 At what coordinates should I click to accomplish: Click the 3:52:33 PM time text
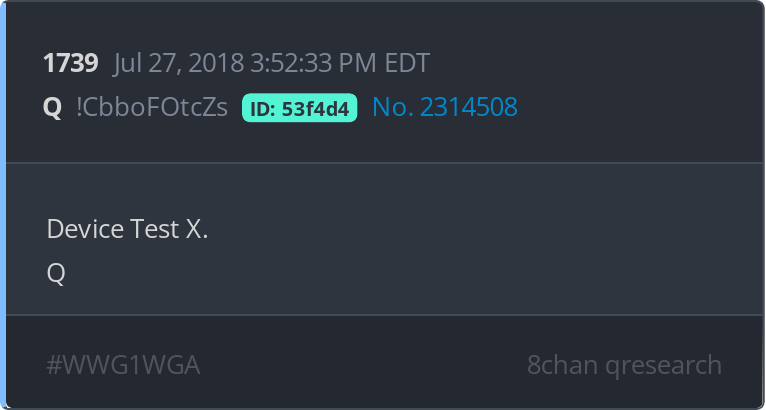coord(315,63)
